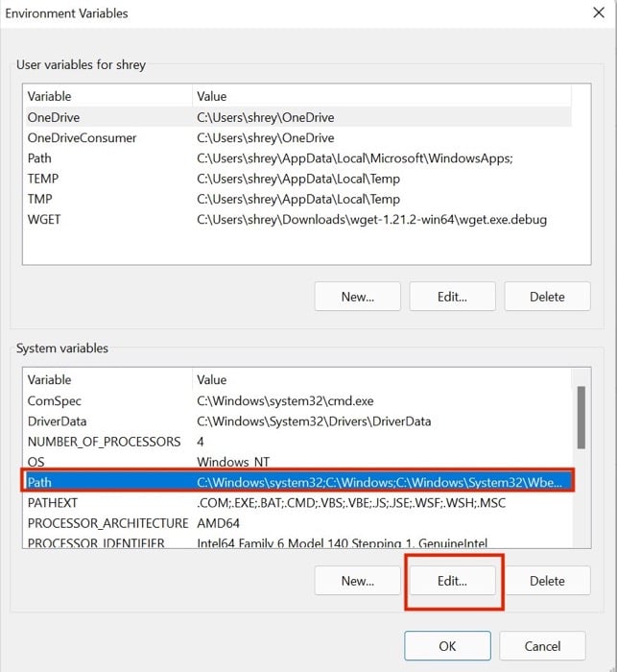Confirm changes with the OK button

447,646
